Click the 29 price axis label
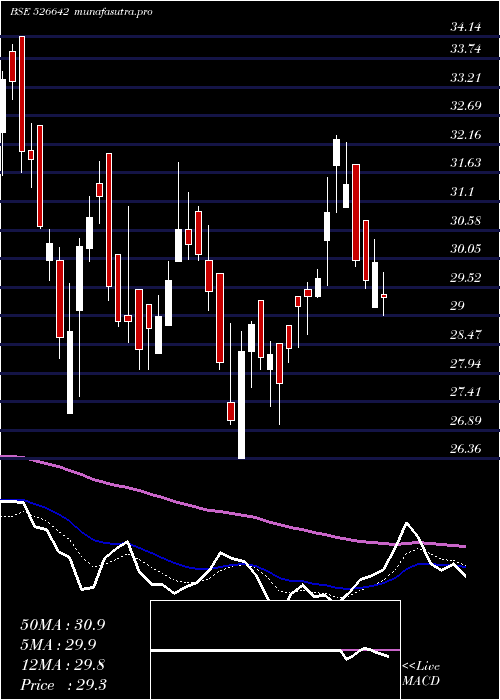The height and width of the screenshot is (700, 500). [458, 306]
